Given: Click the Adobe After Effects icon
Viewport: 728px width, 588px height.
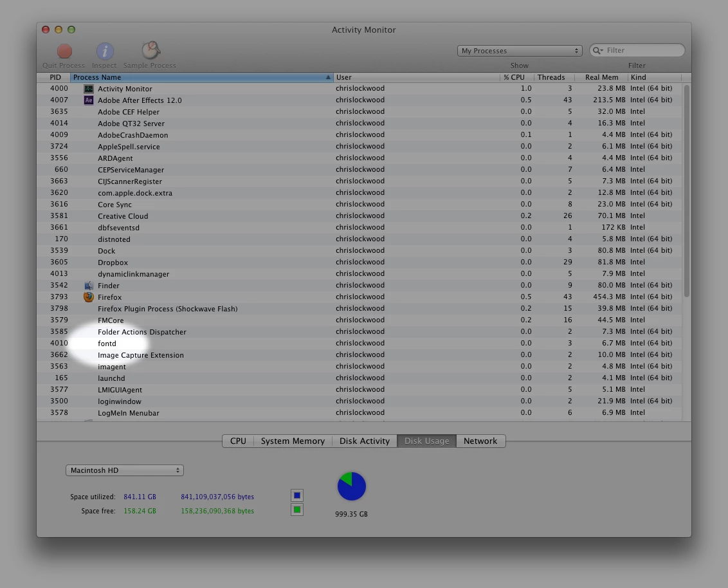Looking at the screenshot, I should pyautogui.click(x=89, y=100).
